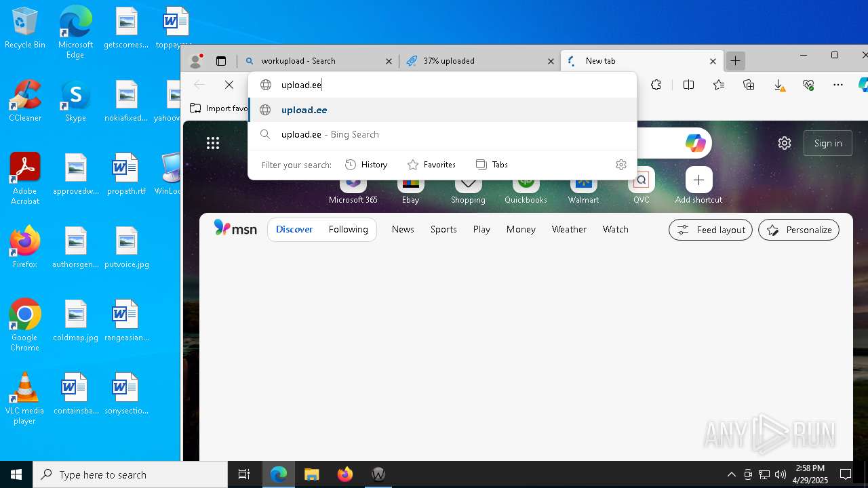Open File Explorer from the taskbar
Viewport: 868px width, 488px height.
click(311, 474)
